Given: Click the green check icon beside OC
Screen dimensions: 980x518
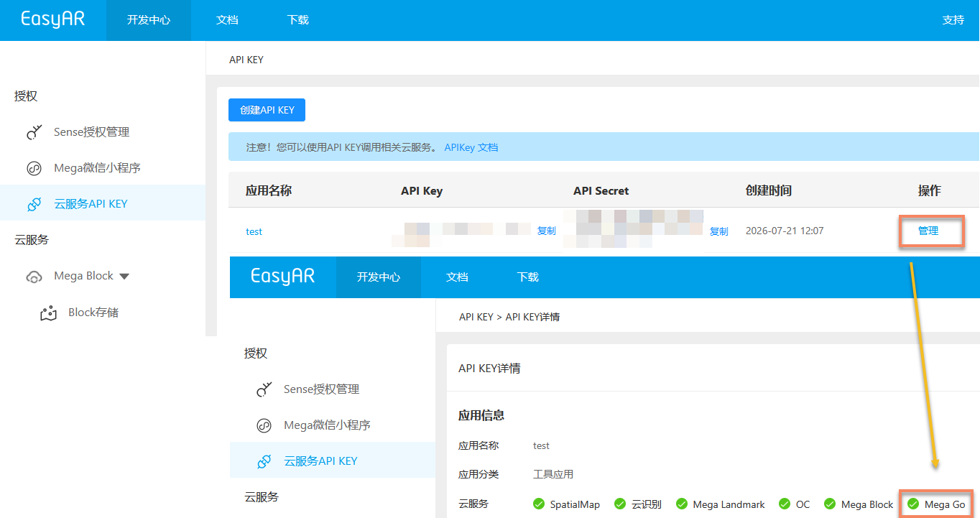Looking at the screenshot, I should (x=785, y=504).
